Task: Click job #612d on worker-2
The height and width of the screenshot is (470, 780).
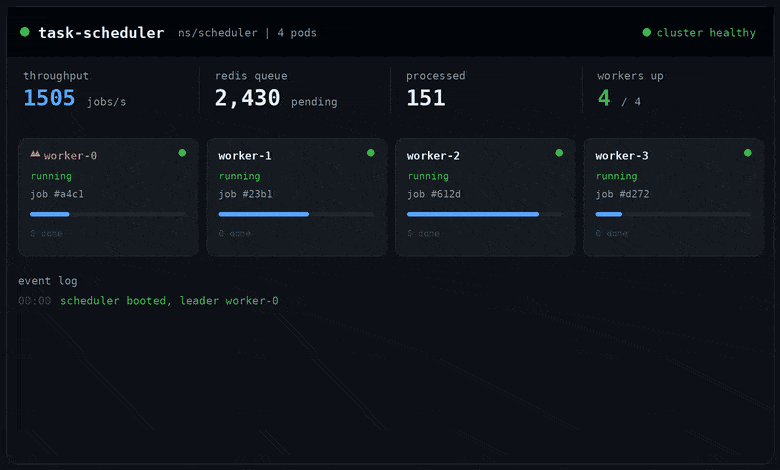Action: 434,194
